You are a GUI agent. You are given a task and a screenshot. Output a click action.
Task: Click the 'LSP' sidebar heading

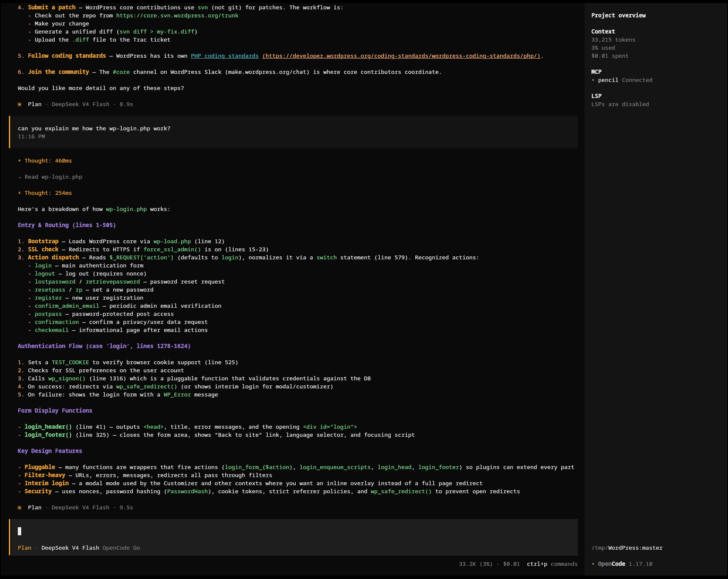pos(596,96)
